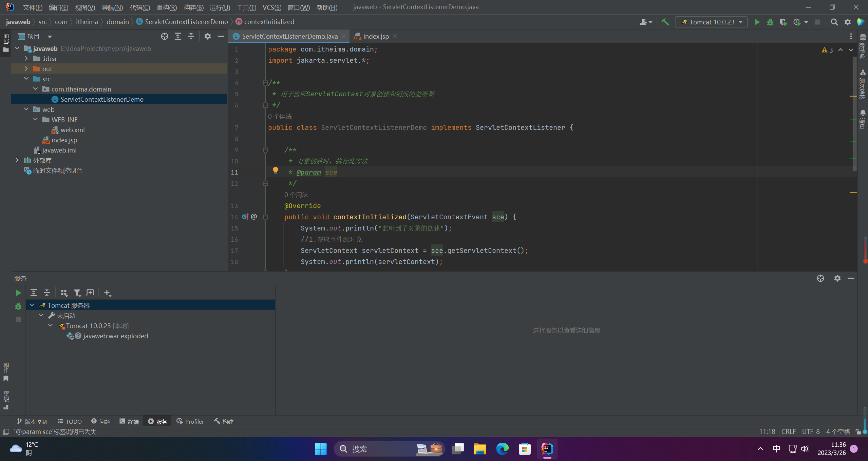Toggle read-only lock icon in status bar
This screenshot has width=868, height=461.
pyautogui.click(x=858, y=432)
